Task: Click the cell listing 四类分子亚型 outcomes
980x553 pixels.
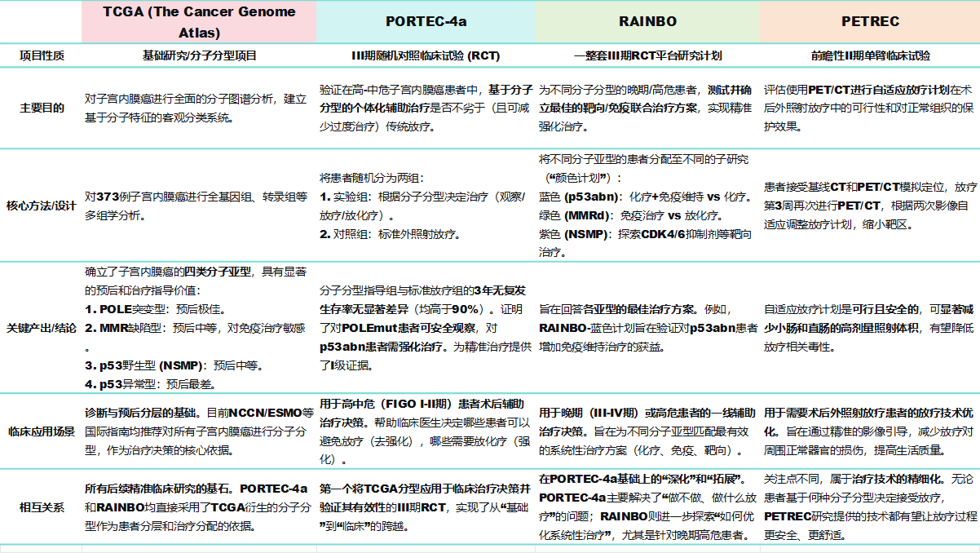Action: pos(198,327)
